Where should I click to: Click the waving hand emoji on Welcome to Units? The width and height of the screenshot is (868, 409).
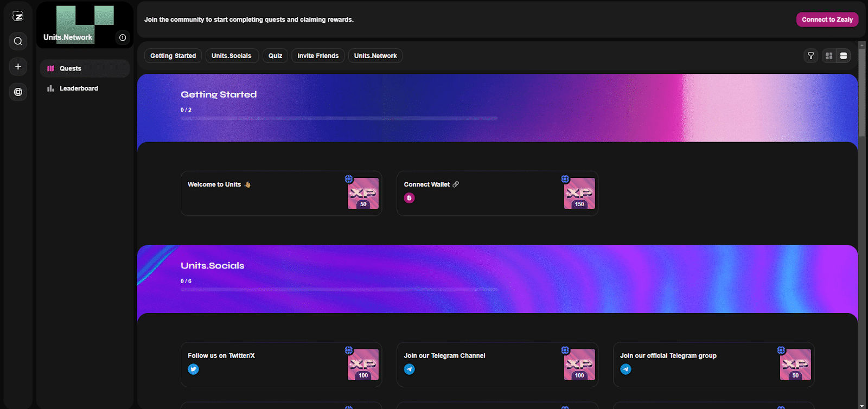pyautogui.click(x=248, y=184)
